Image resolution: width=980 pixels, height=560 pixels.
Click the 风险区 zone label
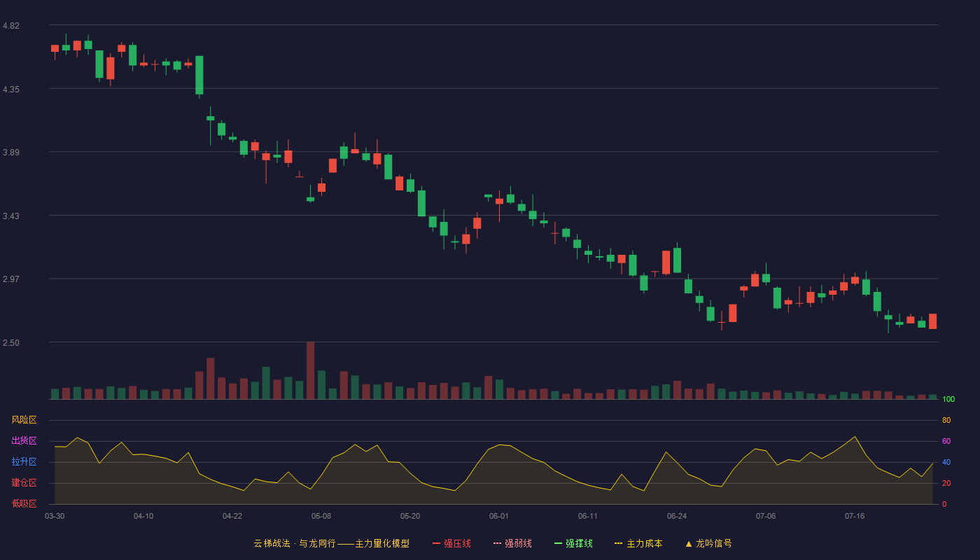tap(24, 420)
